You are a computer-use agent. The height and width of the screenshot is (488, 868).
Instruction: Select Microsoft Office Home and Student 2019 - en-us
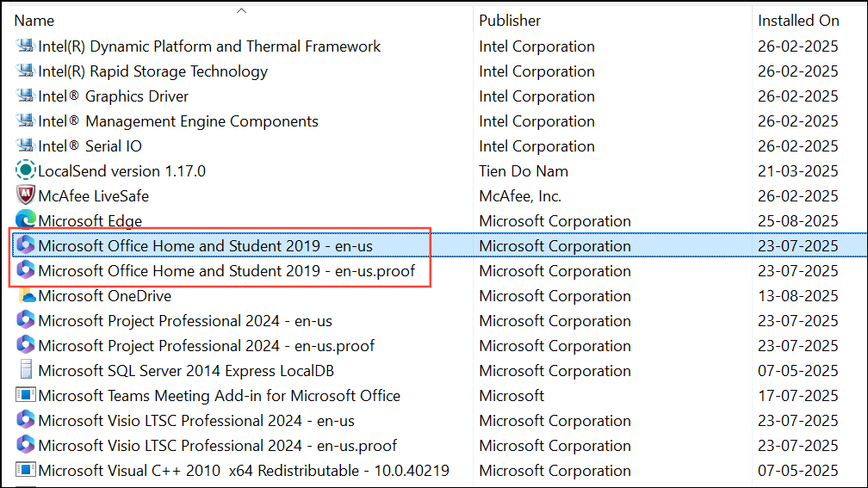[x=205, y=246]
